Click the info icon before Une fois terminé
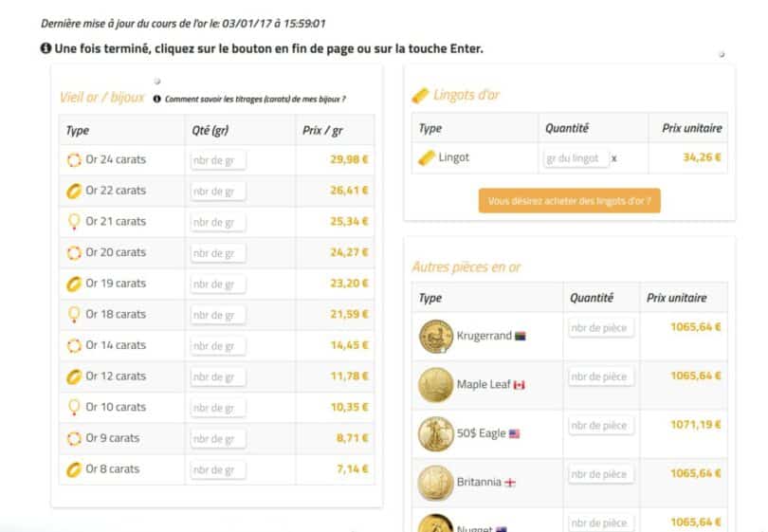 click(x=46, y=48)
